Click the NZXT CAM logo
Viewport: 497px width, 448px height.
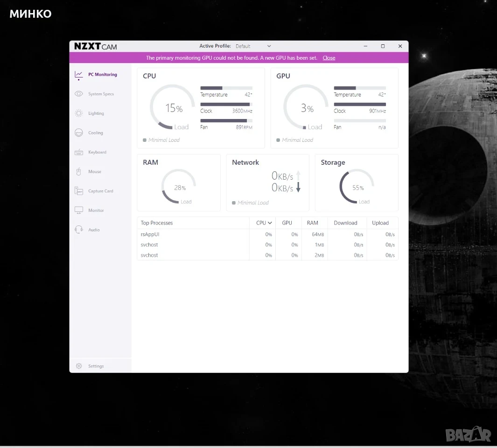(x=95, y=46)
